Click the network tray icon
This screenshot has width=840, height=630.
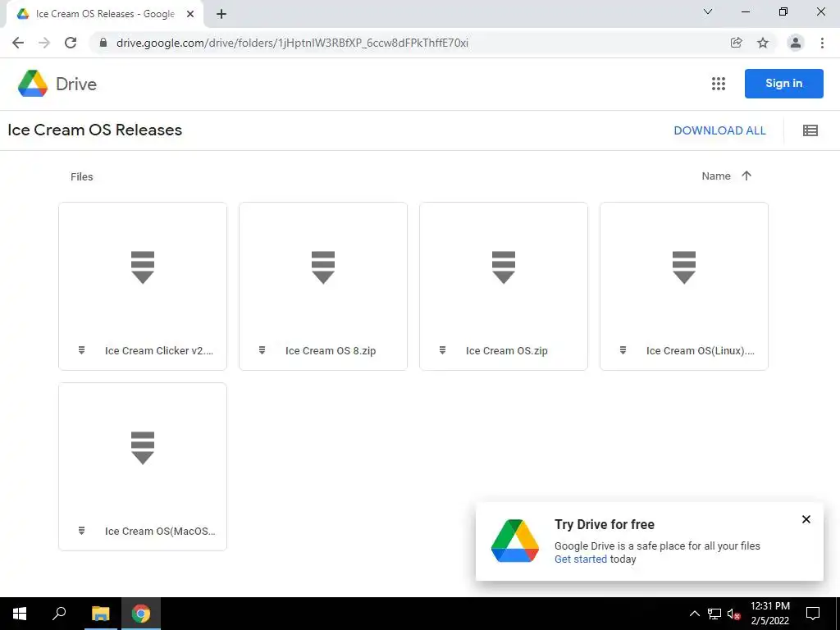(714, 614)
